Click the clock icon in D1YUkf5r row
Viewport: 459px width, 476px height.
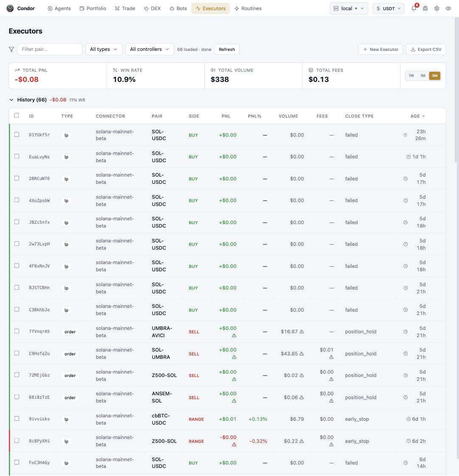click(405, 135)
